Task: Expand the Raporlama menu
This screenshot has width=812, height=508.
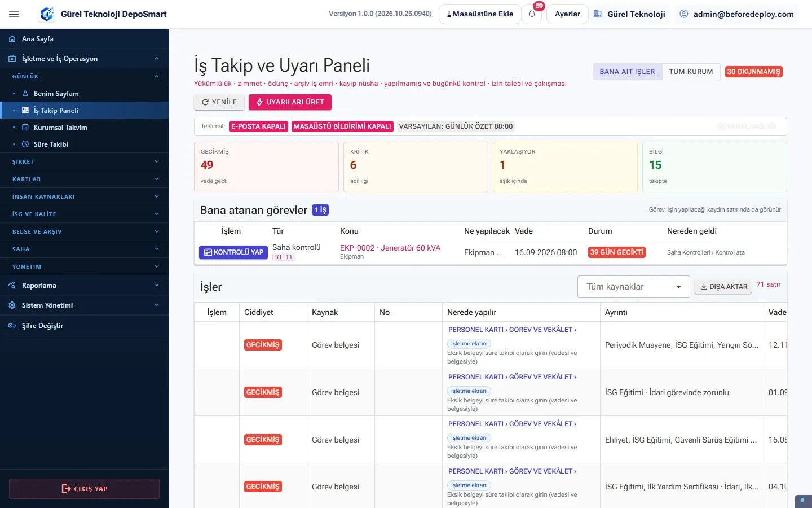Action: (85, 286)
